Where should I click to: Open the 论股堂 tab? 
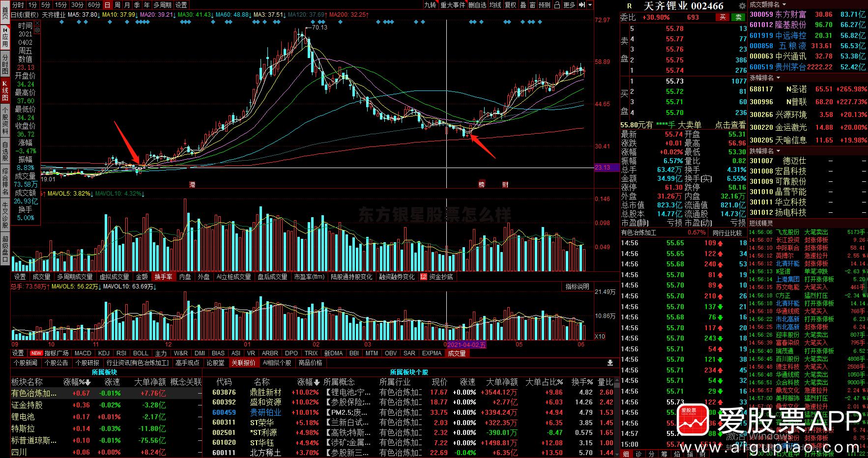(x=215, y=363)
